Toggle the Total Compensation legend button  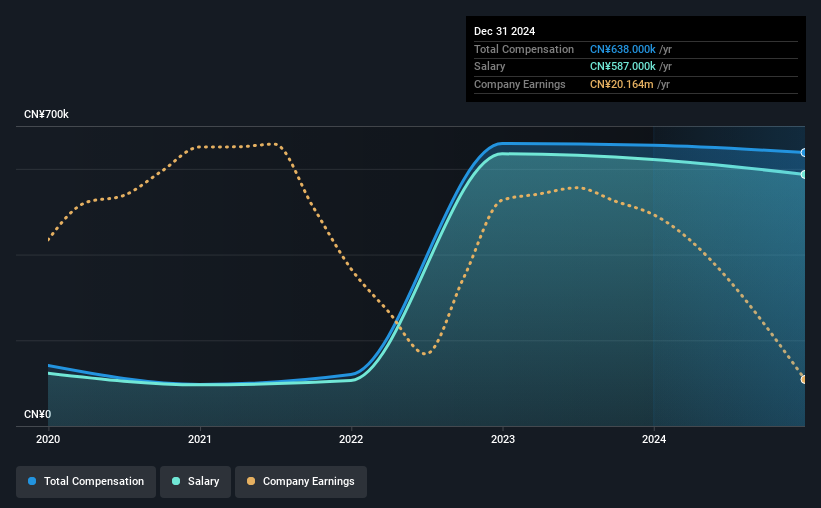pos(86,482)
